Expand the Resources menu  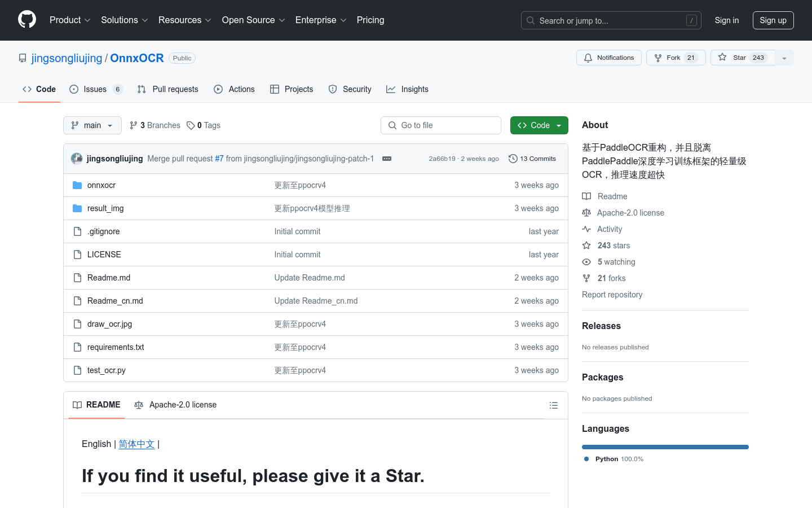pyautogui.click(x=185, y=20)
